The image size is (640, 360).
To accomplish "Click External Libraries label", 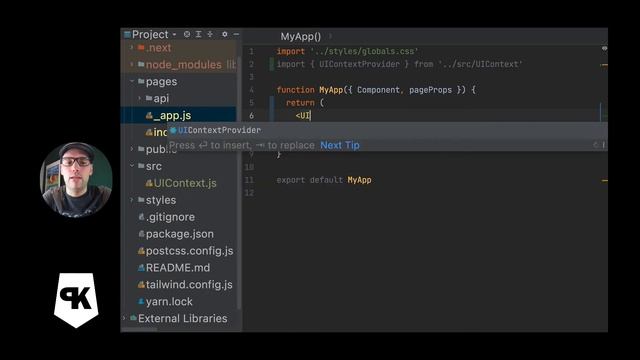I will tap(182, 318).
